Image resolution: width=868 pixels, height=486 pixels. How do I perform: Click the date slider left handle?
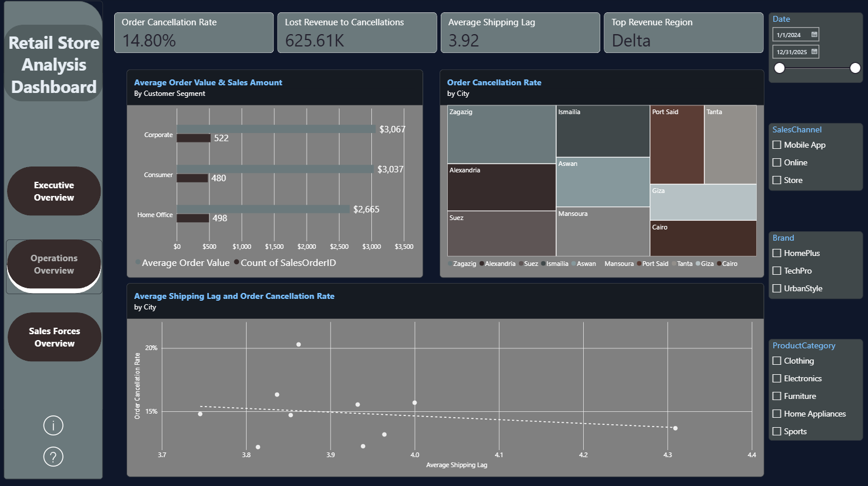(780, 68)
